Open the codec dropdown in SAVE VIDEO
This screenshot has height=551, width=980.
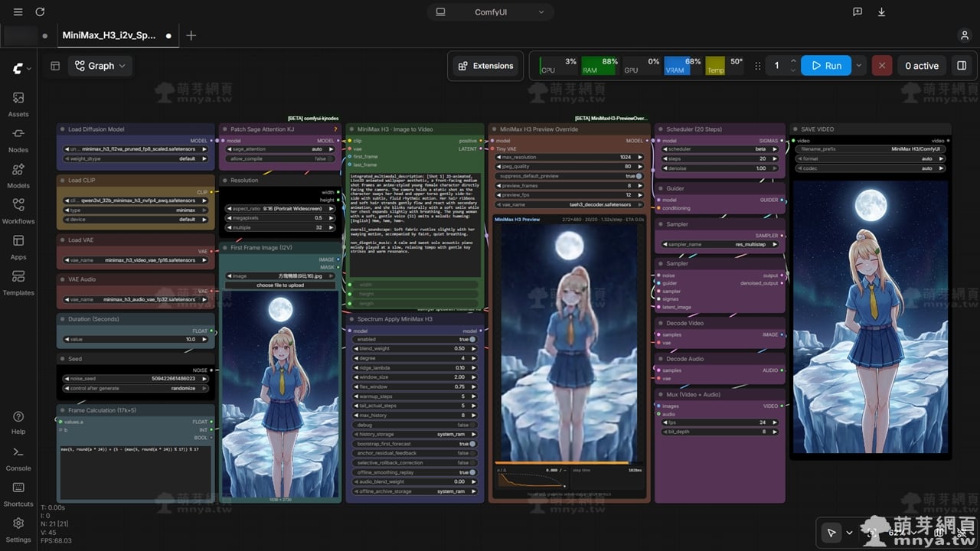click(872, 168)
